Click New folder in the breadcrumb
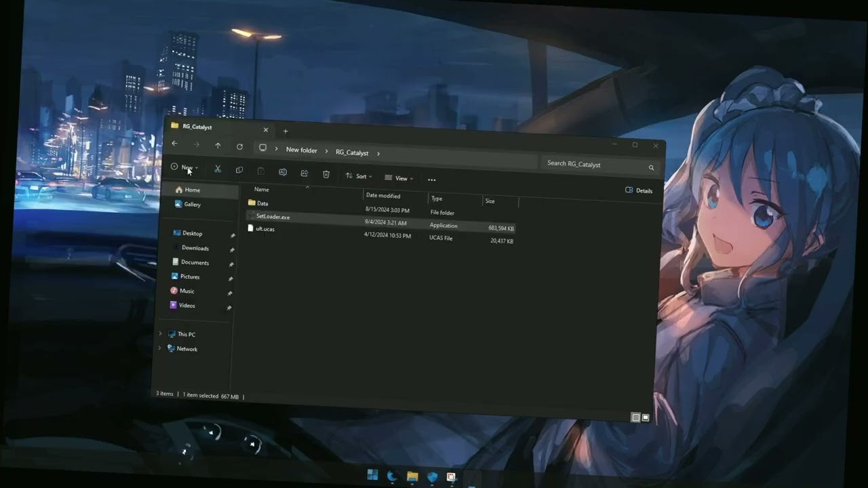 (x=302, y=150)
